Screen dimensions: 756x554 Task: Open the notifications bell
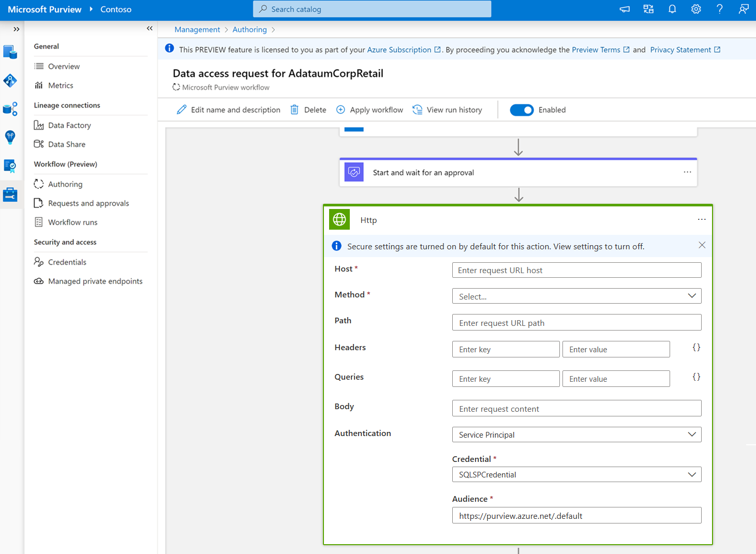click(x=672, y=9)
